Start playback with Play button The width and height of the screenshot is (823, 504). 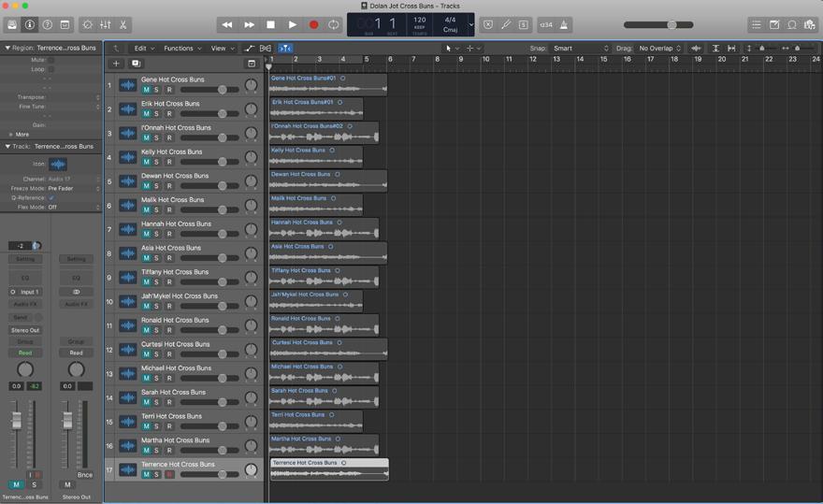[x=293, y=24]
